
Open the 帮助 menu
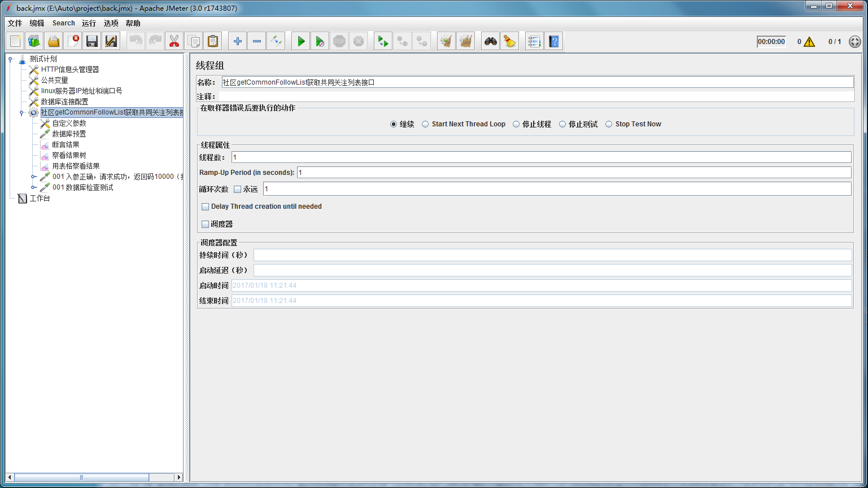(x=133, y=23)
